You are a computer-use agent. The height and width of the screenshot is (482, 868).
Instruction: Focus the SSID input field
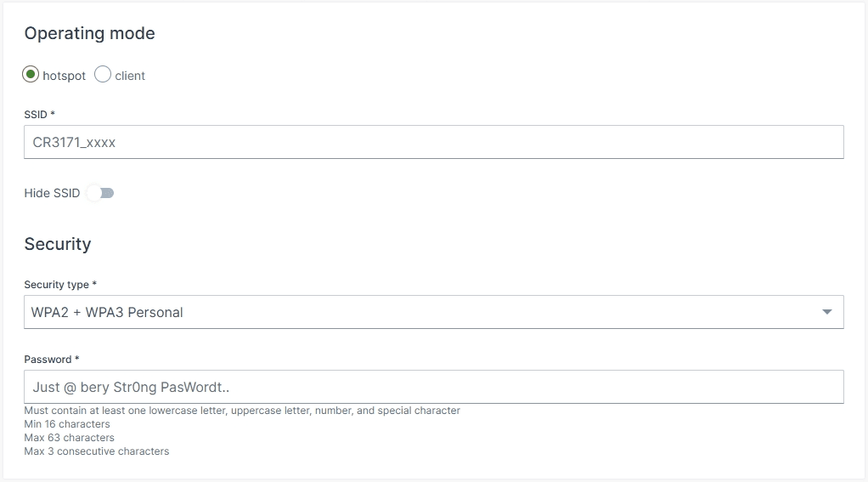433,142
